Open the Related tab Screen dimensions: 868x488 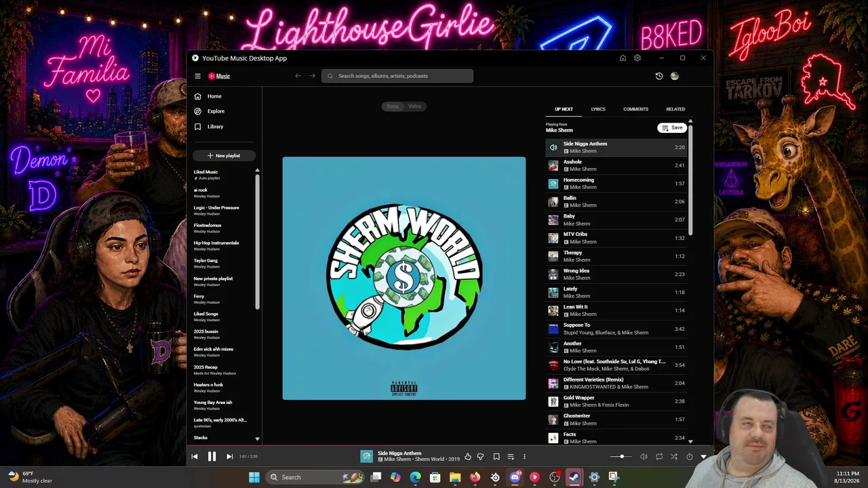(x=675, y=109)
